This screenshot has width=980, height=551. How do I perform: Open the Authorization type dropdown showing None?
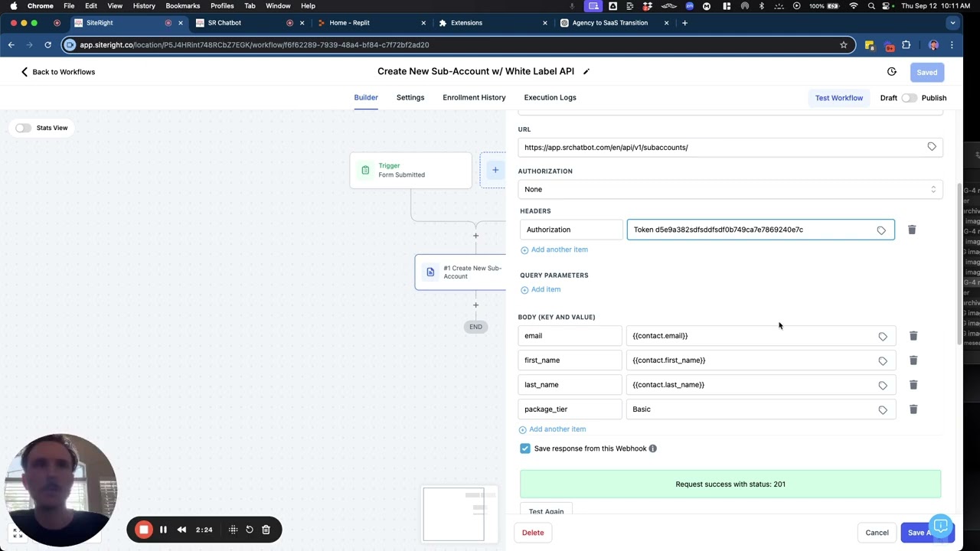coord(730,189)
